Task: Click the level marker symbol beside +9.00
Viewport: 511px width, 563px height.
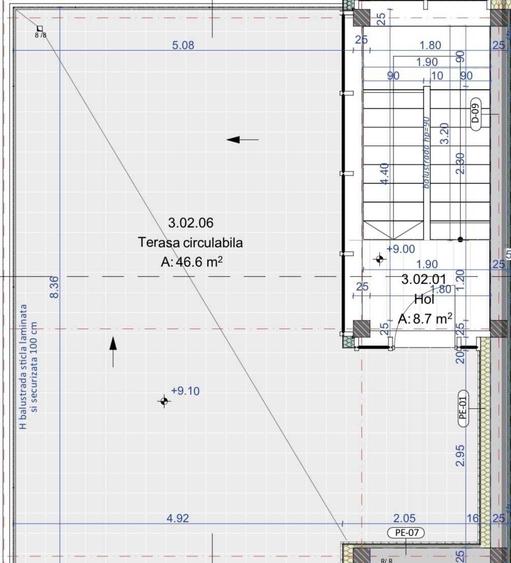Action: tap(380, 259)
